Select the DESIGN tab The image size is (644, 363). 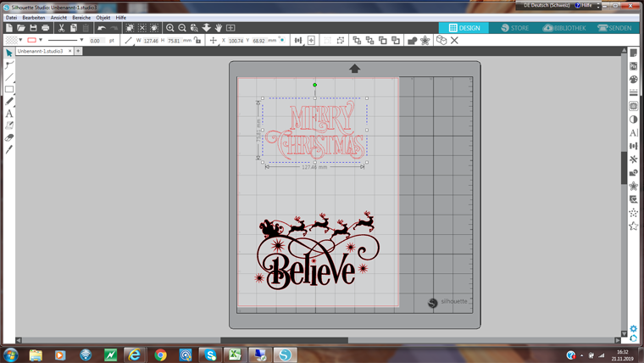point(464,28)
